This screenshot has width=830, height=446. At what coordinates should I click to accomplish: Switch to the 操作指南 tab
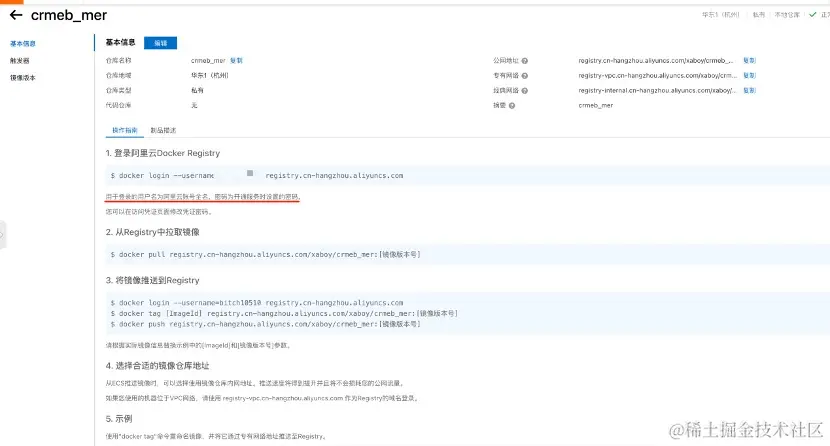pos(124,130)
